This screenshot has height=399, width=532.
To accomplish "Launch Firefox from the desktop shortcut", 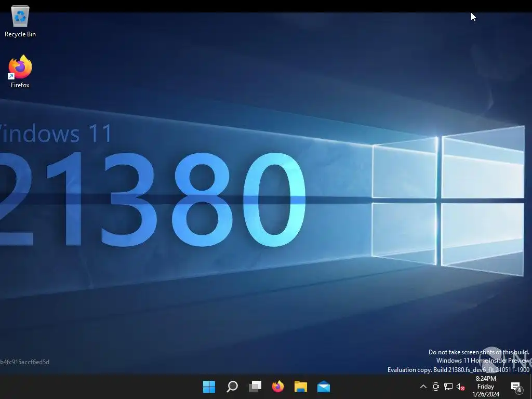I will tap(20, 67).
